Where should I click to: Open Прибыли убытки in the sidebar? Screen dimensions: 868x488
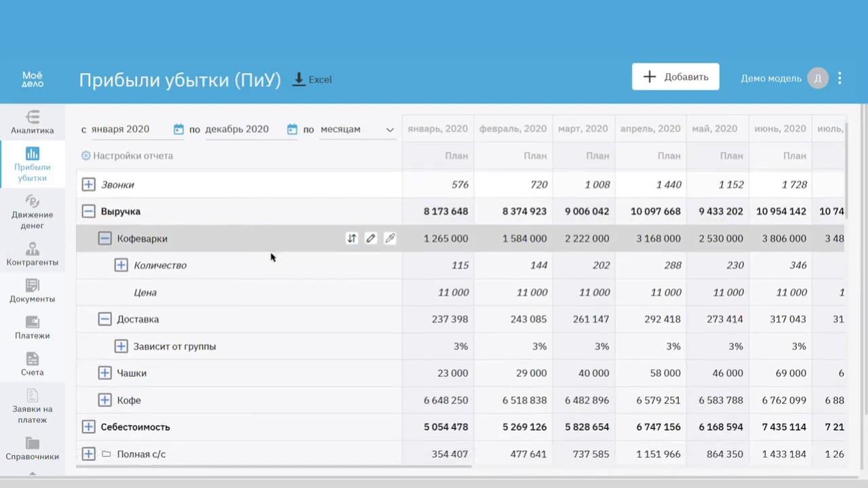click(x=33, y=165)
